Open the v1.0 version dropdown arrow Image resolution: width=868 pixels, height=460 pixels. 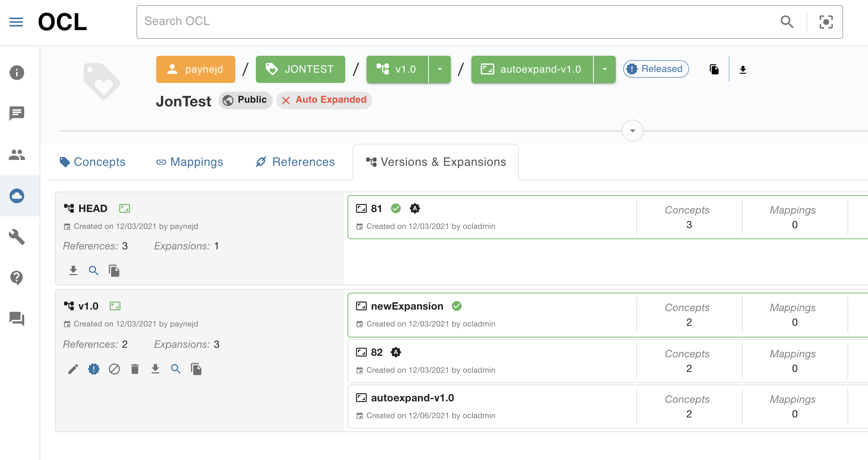click(439, 69)
